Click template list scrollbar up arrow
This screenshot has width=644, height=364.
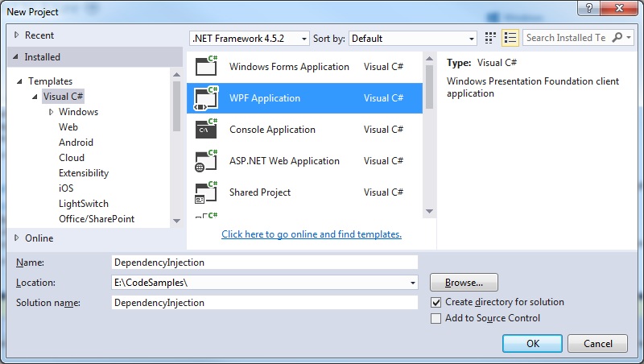[429, 59]
